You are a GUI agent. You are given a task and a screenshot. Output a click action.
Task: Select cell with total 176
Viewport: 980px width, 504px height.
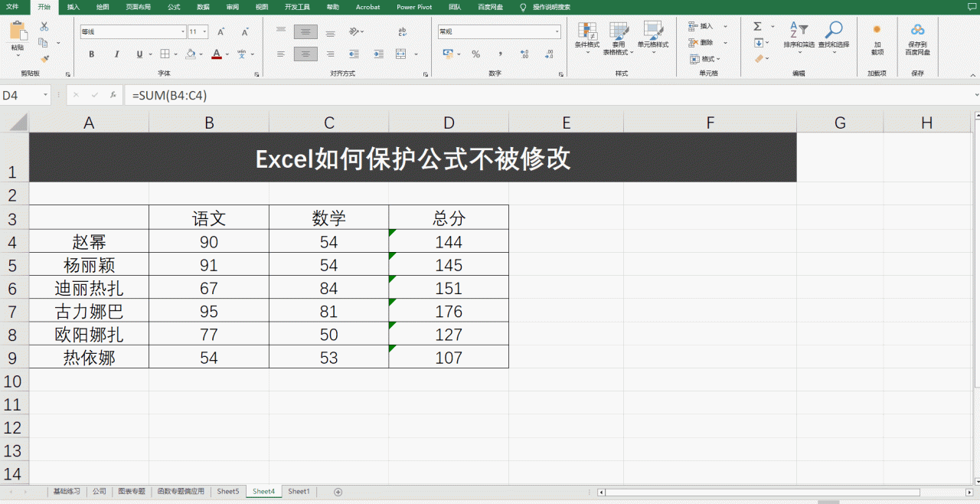pos(449,311)
